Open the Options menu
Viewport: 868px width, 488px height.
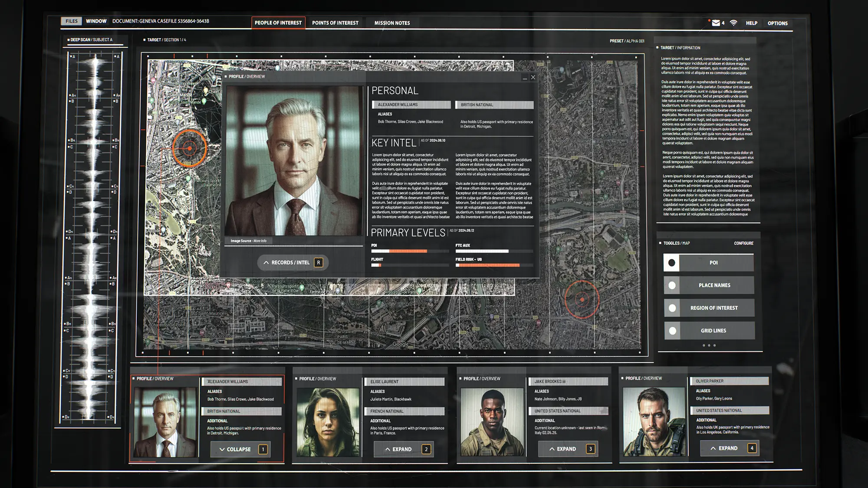coord(777,23)
